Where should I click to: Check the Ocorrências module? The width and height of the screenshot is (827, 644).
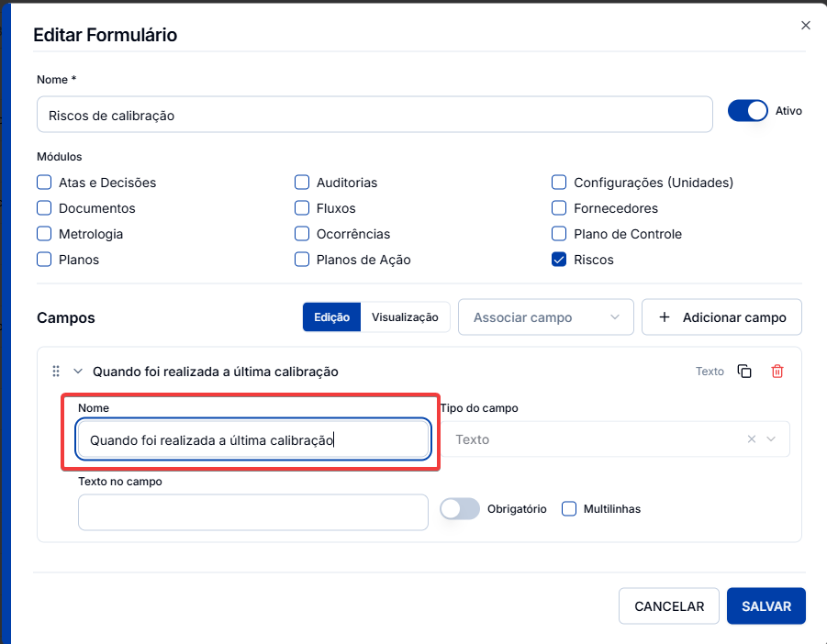[302, 234]
